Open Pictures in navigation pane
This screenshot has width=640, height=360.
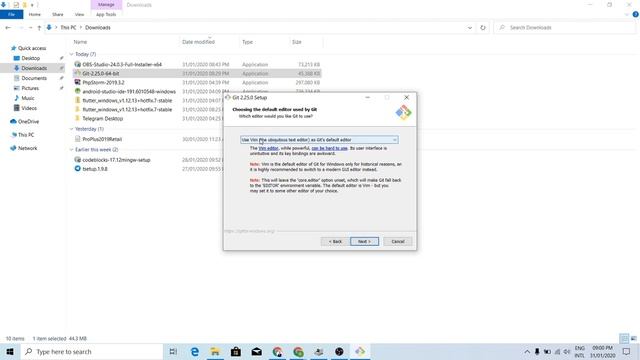point(30,88)
